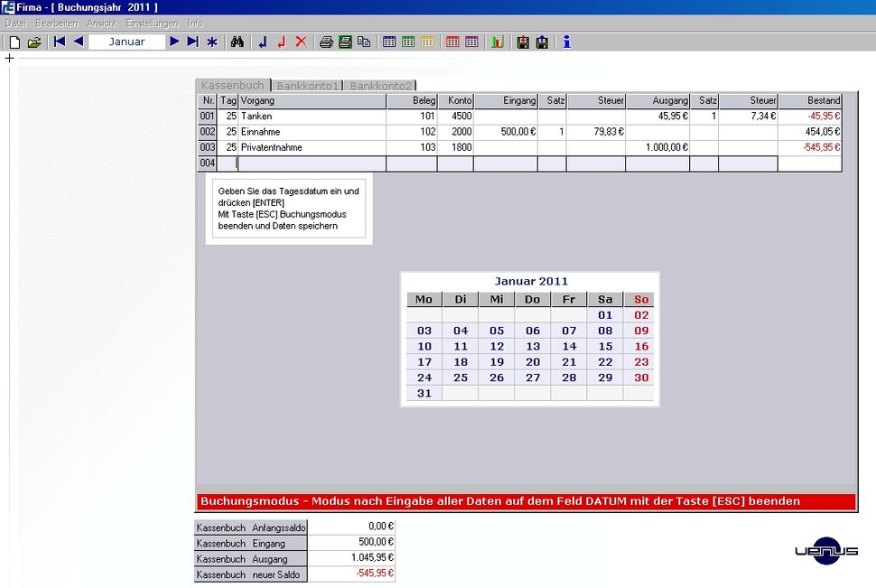Click the Beleg field in row 004

click(412, 163)
